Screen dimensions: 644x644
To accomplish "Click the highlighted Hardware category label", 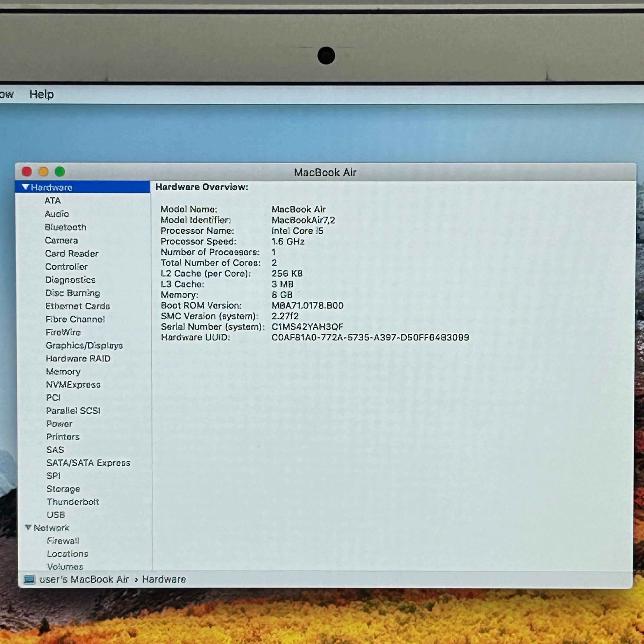I will (52, 187).
